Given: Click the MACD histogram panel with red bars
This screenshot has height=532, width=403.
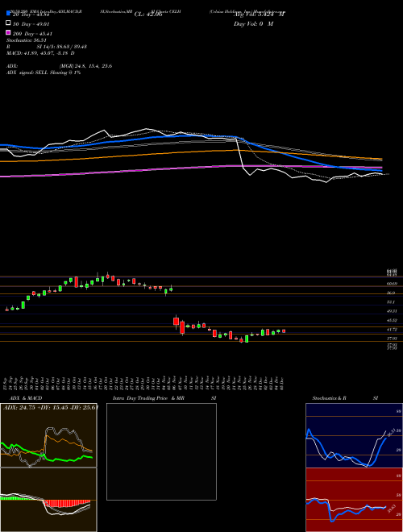Looking at the screenshot, I should click(x=48, y=500).
